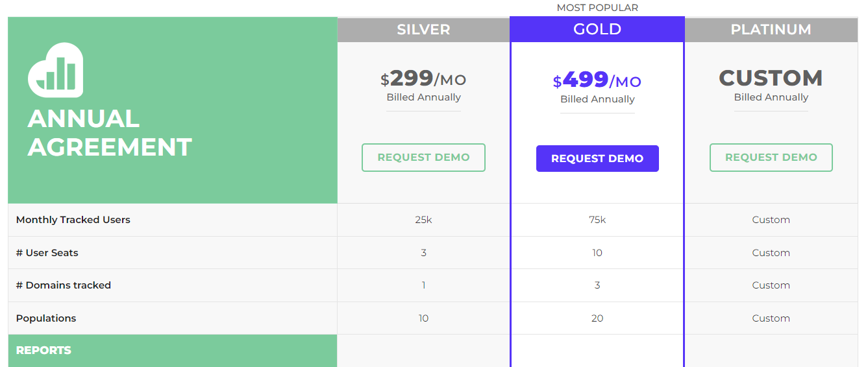Select the Gold plan header

[597, 29]
